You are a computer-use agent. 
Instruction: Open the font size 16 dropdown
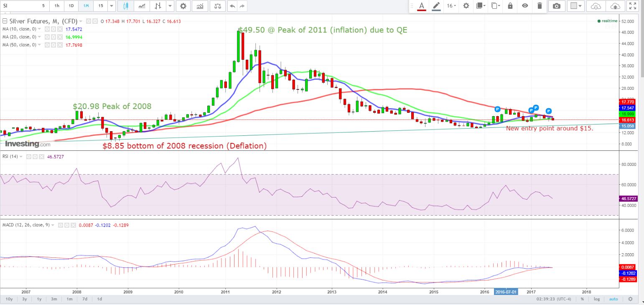pos(451,6)
